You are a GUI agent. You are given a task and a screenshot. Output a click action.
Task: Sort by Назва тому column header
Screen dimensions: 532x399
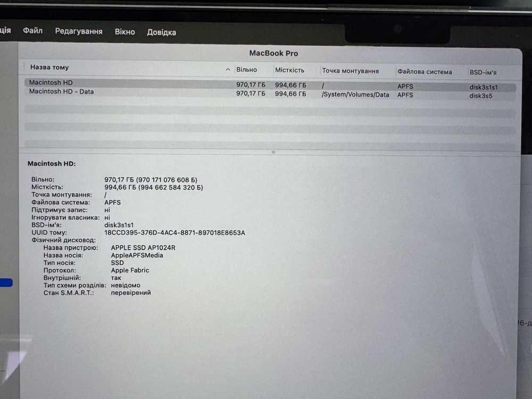coord(49,67)
